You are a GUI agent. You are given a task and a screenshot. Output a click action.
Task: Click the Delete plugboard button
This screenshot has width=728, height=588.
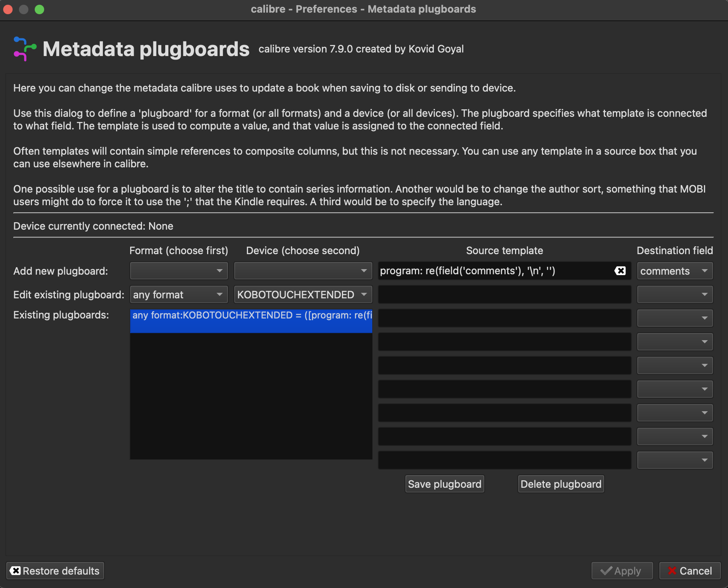click(561, 484)
